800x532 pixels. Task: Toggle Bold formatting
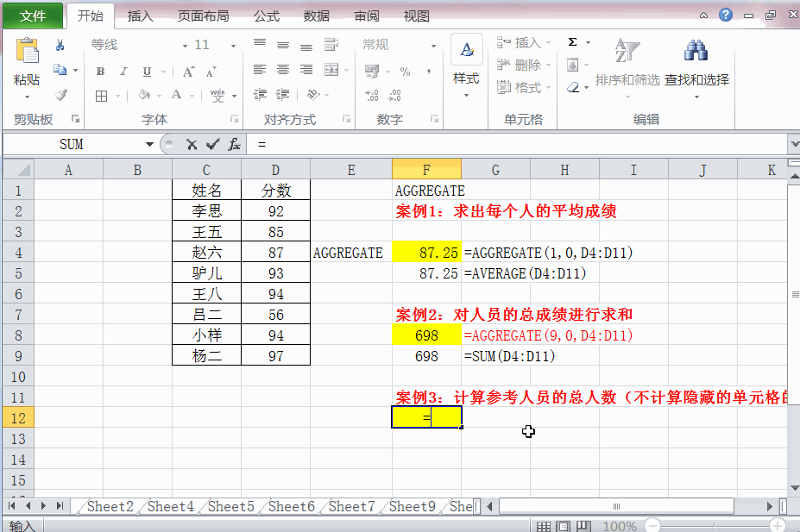(100, 72)
